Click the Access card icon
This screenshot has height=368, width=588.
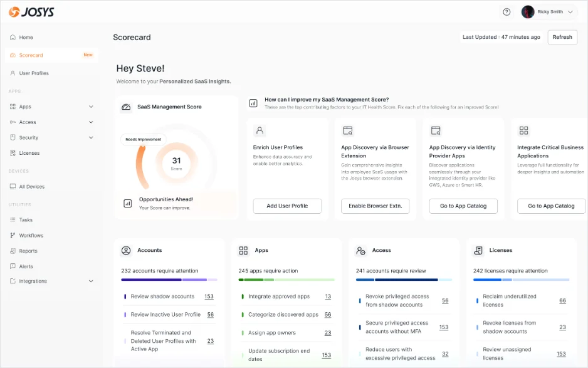(360, 251)
